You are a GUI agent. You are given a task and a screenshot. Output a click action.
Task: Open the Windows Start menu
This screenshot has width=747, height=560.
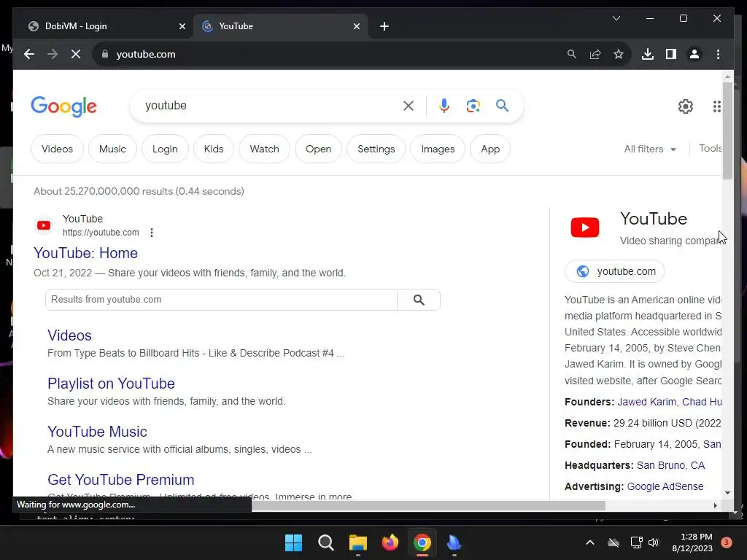(293, 542)
